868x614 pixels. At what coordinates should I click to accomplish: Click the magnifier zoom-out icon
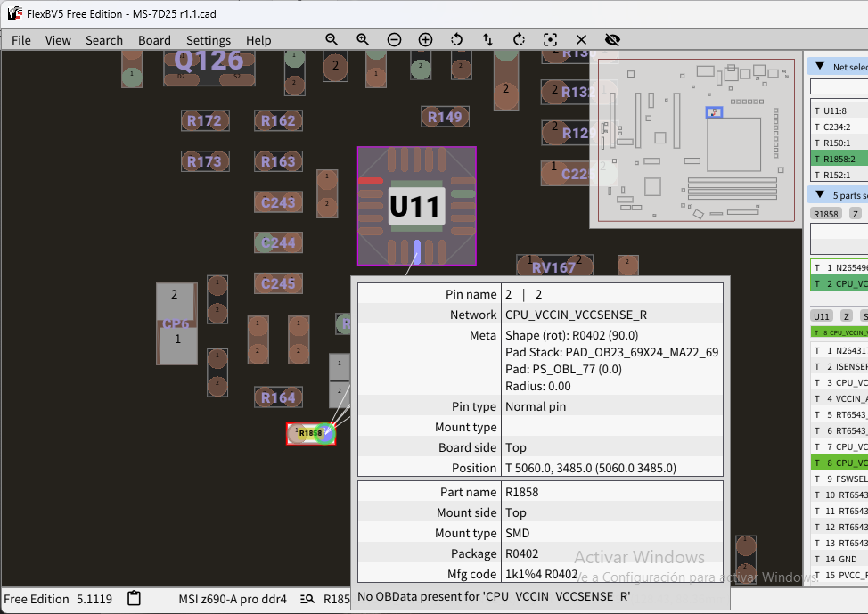332,40
